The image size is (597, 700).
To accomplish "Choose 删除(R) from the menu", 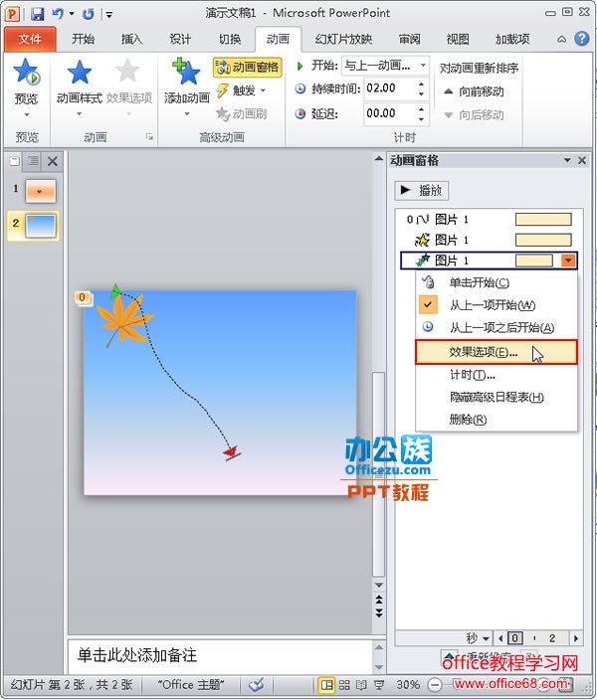I will tap(497, 420).
